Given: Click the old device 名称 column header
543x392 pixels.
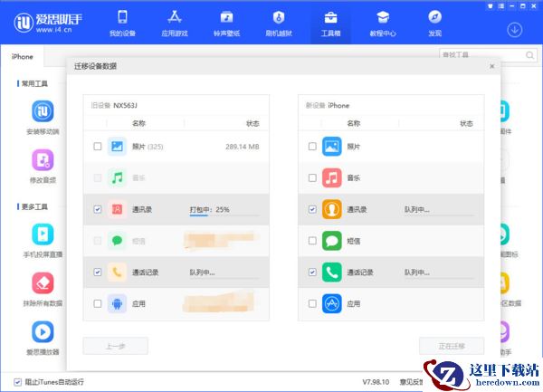Looking at the screenshot, I should (138, 123).
